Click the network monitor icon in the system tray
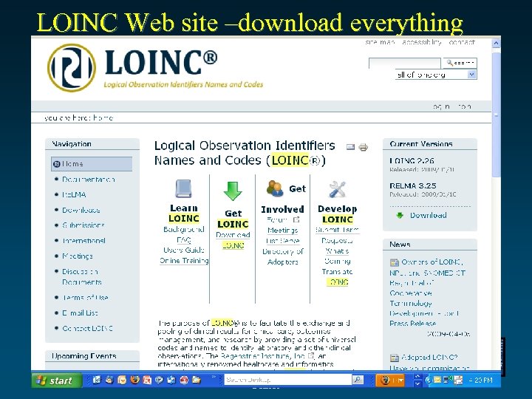The width and height of the screenshot is (532, 399). [x=447, y=380]
